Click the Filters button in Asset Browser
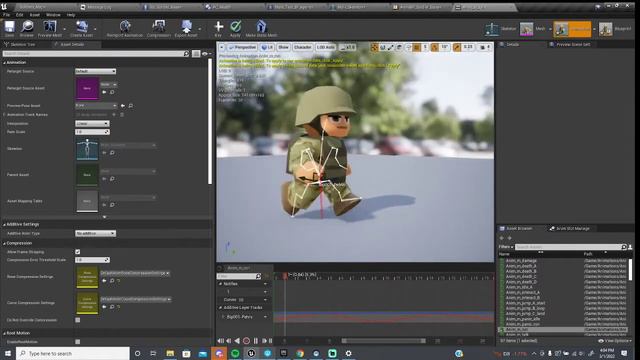The height and width of the screenshot is (360, 640). pos(506,247)
